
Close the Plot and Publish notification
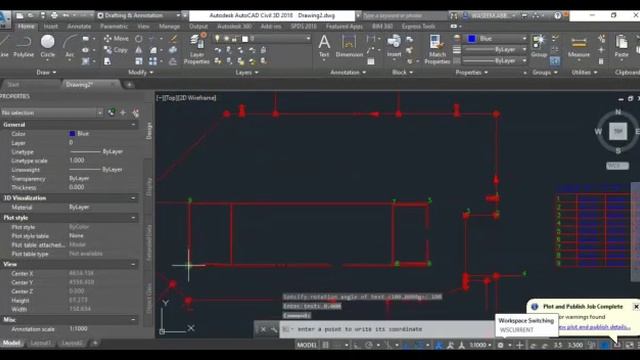636,307
